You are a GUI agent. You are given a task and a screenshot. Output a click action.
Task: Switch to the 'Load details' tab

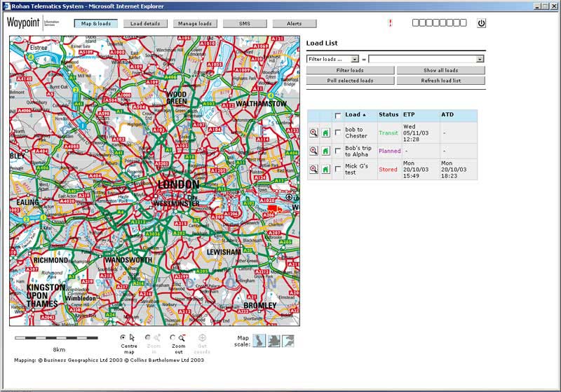[x=146, y=24]
